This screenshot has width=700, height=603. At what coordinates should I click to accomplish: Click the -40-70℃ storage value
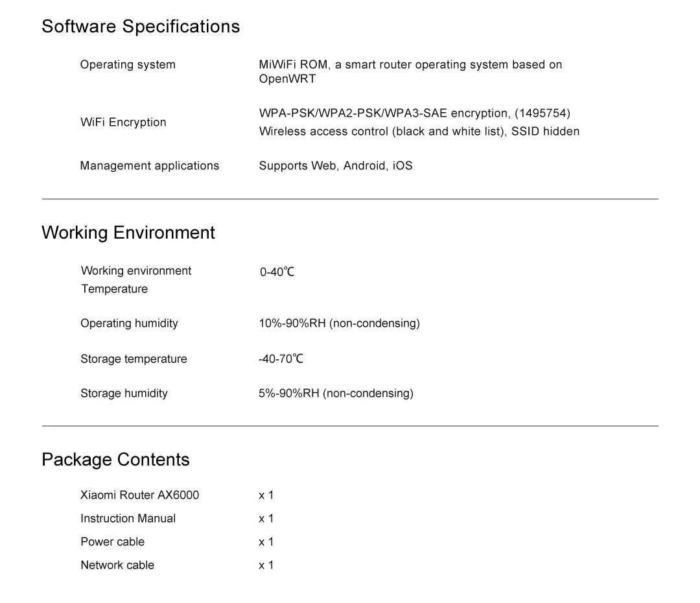281,359
